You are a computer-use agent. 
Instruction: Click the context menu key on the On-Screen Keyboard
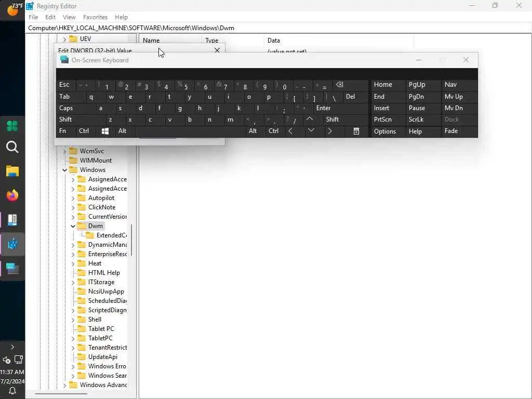point(356,131)
